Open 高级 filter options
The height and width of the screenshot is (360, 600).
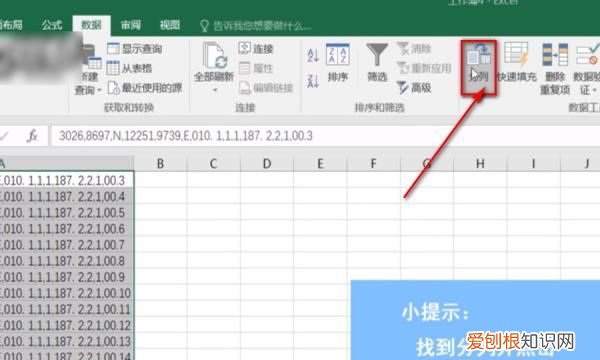point(414,88)
